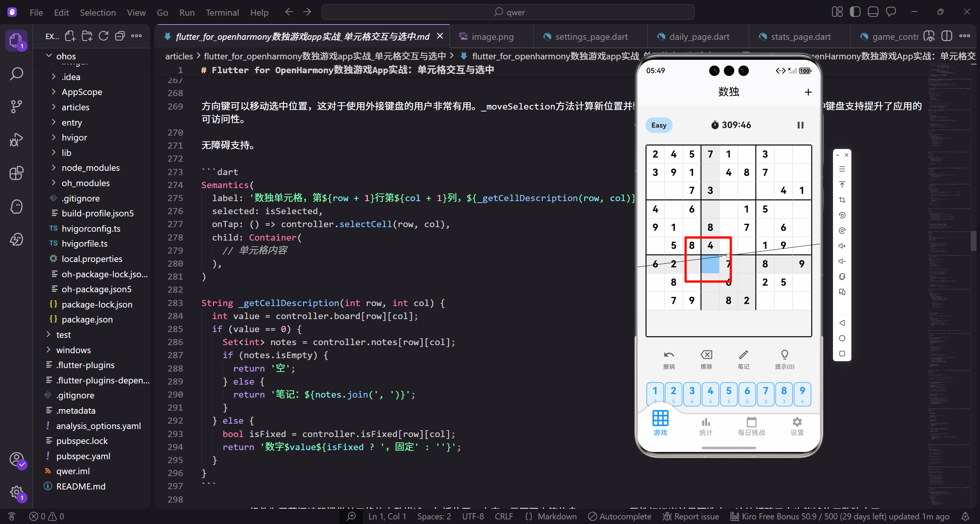Viewport: 980px width, 524px height.
Task: Open the File menu
Action: [36, 13]
